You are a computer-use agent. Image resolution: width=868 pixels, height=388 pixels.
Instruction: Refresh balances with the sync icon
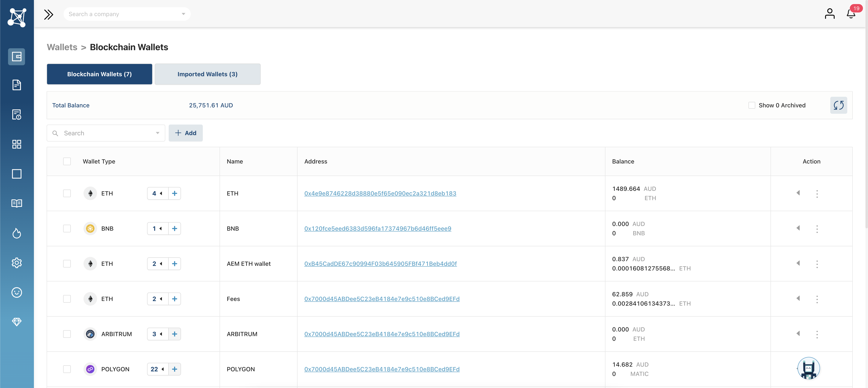click(x=839, y=105)
